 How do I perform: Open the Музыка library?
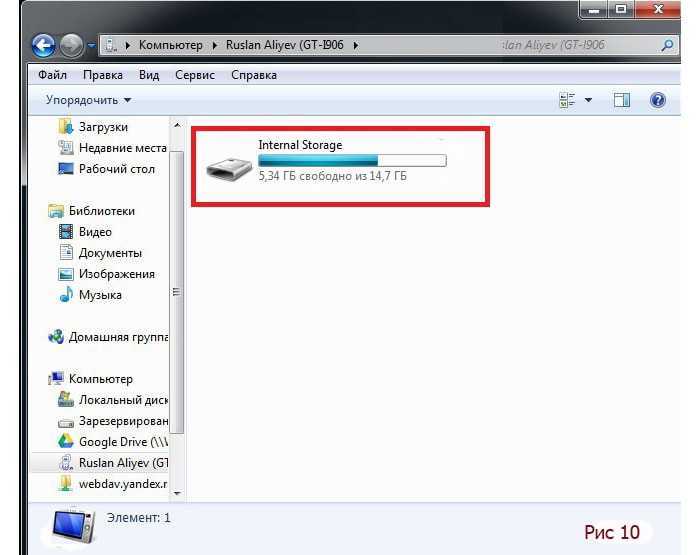coord(100,295)
